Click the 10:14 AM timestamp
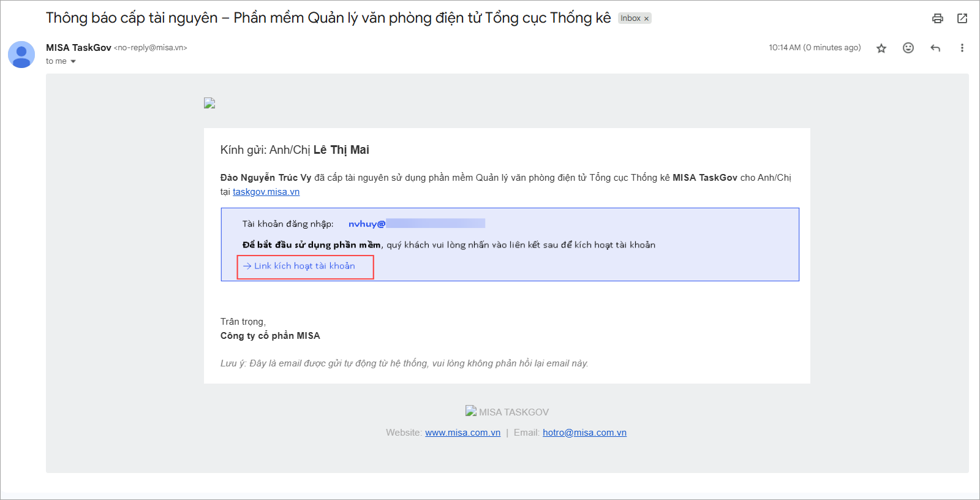Viewport: 980px width, 500px height. pyautogui.click(x=785, y=48)
